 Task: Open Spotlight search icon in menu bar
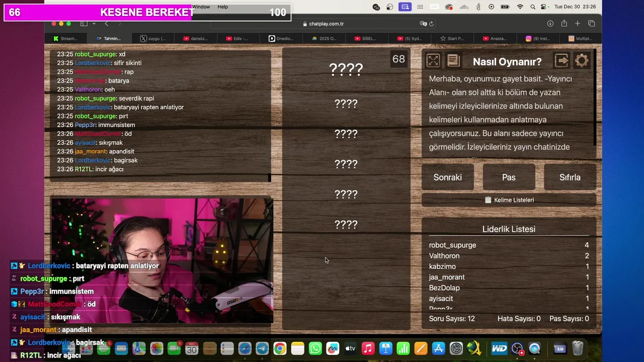pos(532,7)
